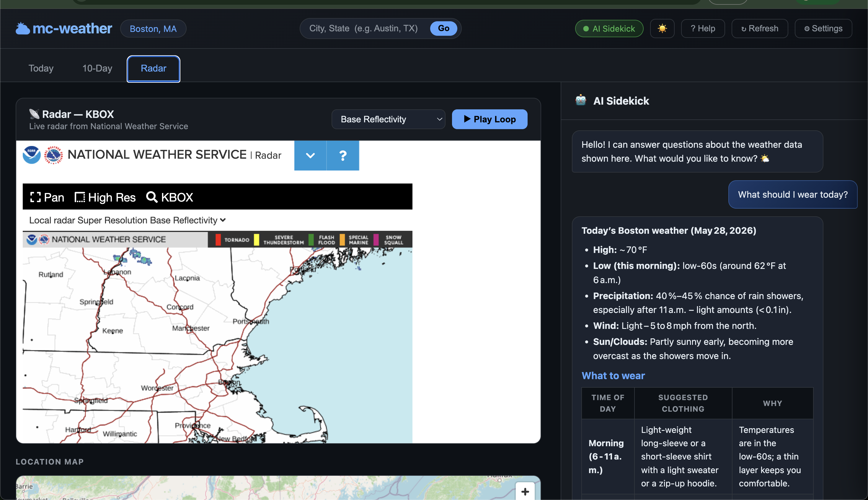
Task: Click the 'Morning (6-11 a.m.)' table cell
Action: tap(608, 456)
